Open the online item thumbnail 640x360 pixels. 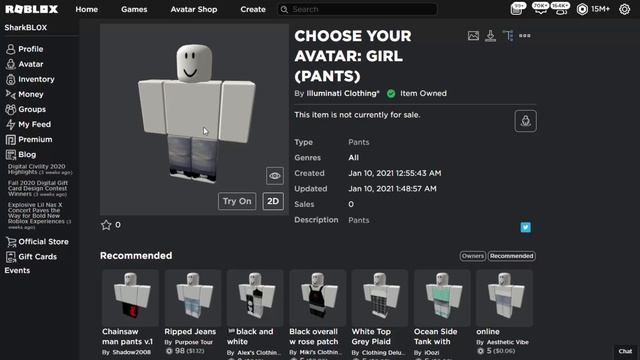[x=504, y=298]
